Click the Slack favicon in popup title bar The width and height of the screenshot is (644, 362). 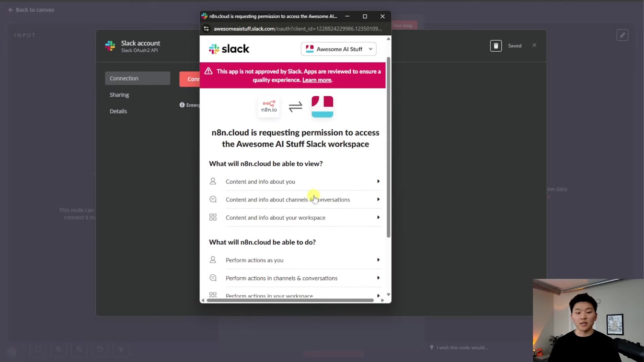tap(205, 16)
